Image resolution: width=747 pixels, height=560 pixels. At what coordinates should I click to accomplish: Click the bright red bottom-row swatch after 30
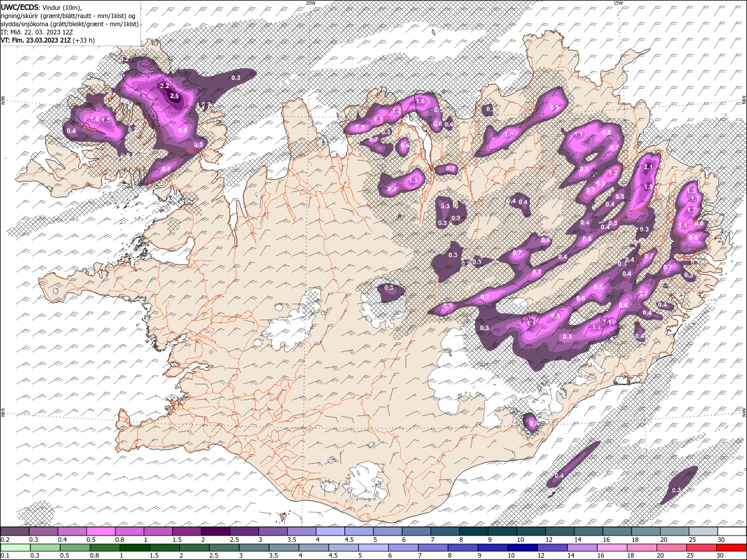click(731, 547)
